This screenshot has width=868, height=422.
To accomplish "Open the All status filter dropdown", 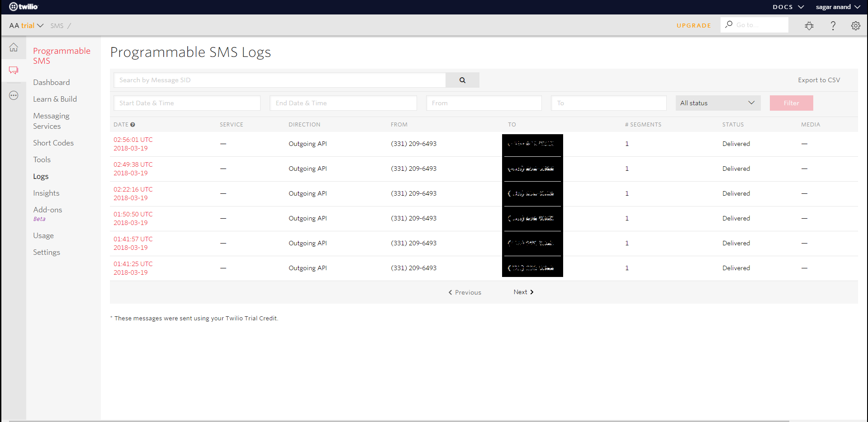I will [718, 103].
